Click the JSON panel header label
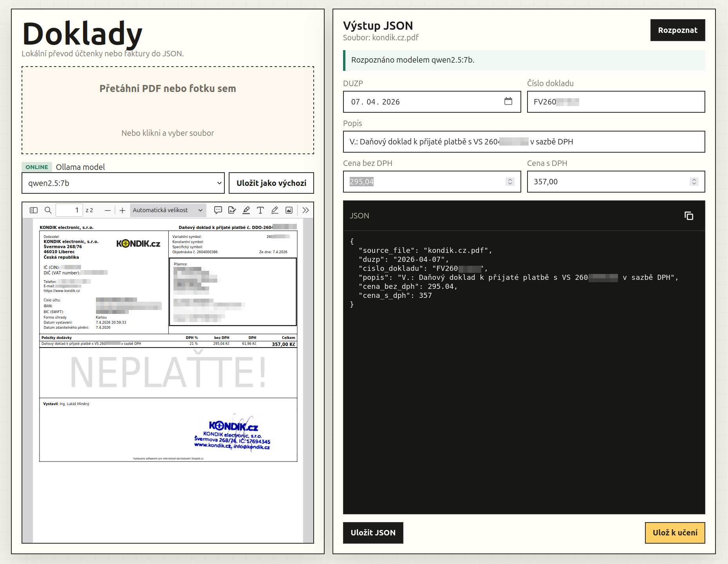The image size is (728, 564). point(359,216)
